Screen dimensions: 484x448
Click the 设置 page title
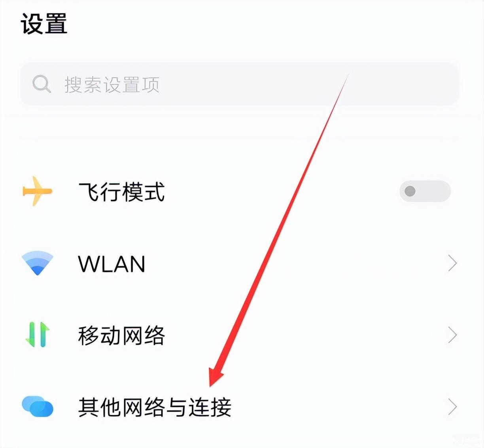tap(44, 24)
